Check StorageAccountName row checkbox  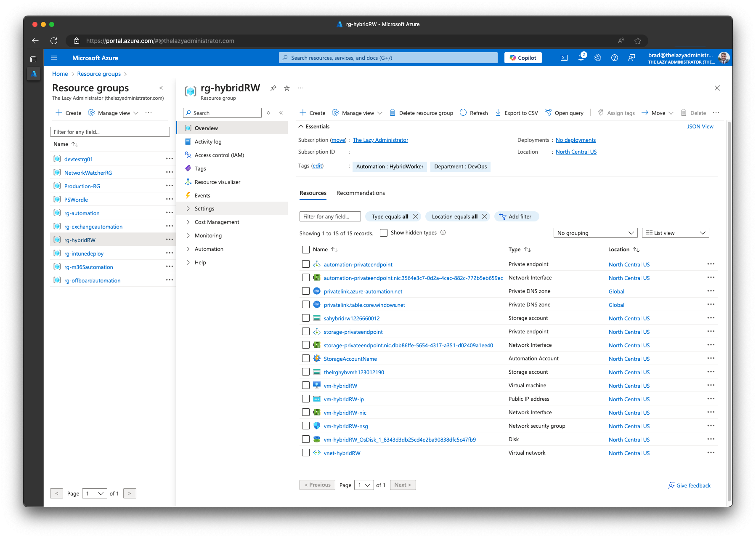(x=306, y=358)
